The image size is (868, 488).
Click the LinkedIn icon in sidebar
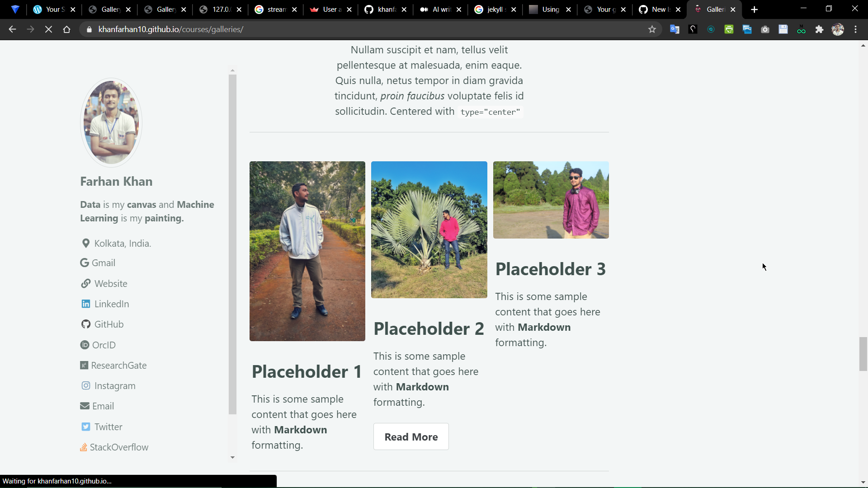click(x=85, y=304)
